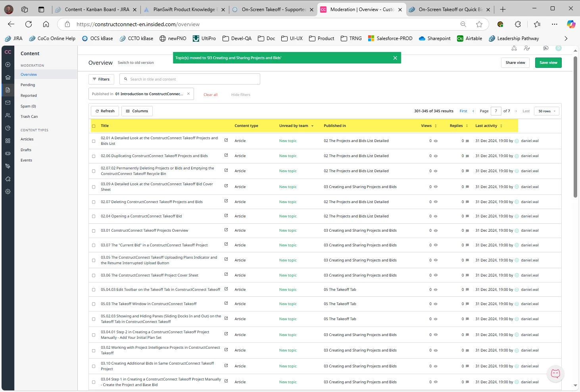Check the '03.10 Creating Additional Bids' row
Viewport: 580px width, 392px height.
(x=94, y=367)
